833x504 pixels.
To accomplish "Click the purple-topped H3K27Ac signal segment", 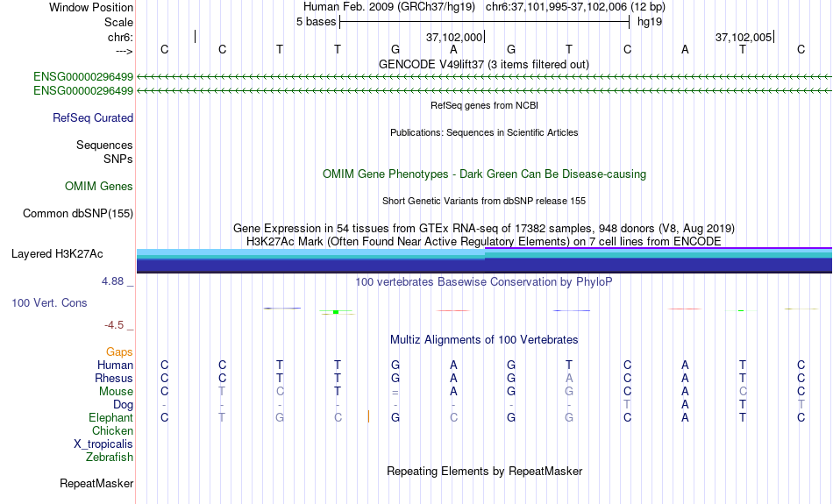I will point(659,260).
